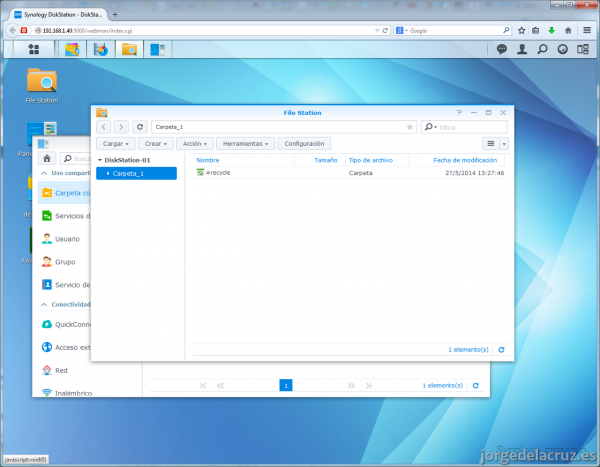Open the Configuración button in File Station
Image resolution: width=600 pixels, height=467 pixels.
(304, 144)
